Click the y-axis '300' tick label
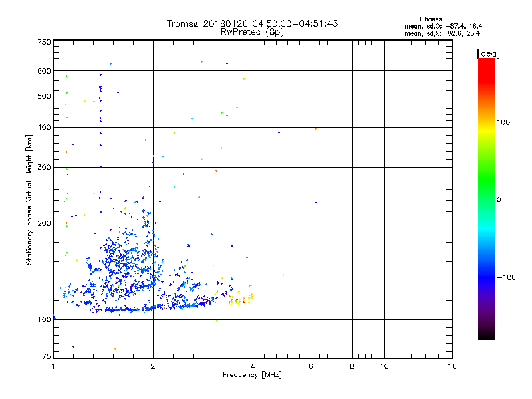The height and width of the screenshot is (399, 532). point(44,167)
